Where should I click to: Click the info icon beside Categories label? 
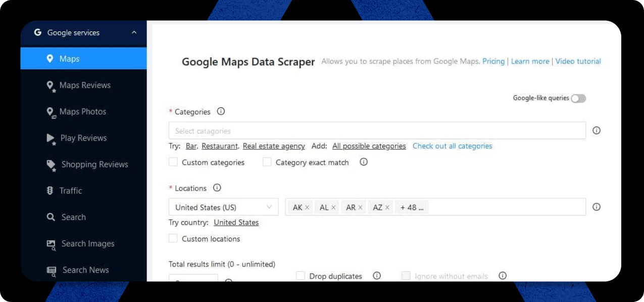(x=221, y=112)
